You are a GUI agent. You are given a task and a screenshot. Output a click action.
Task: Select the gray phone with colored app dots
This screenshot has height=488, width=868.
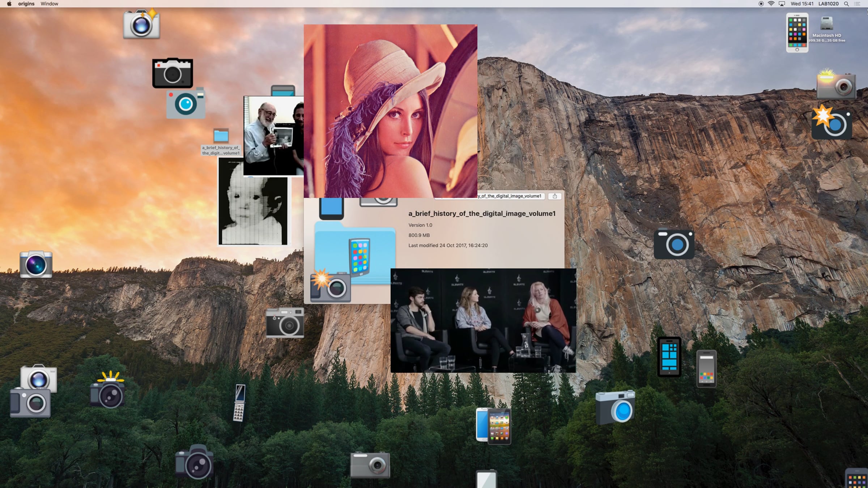706,369
